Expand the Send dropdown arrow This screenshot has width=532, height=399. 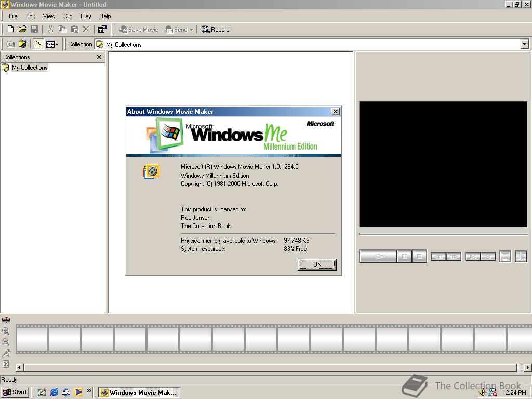tap(191, 30)
